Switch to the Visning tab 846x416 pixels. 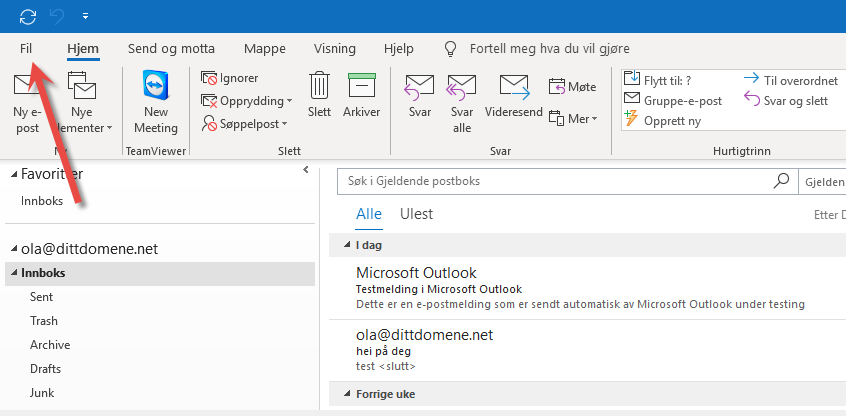tap(335, 49)
